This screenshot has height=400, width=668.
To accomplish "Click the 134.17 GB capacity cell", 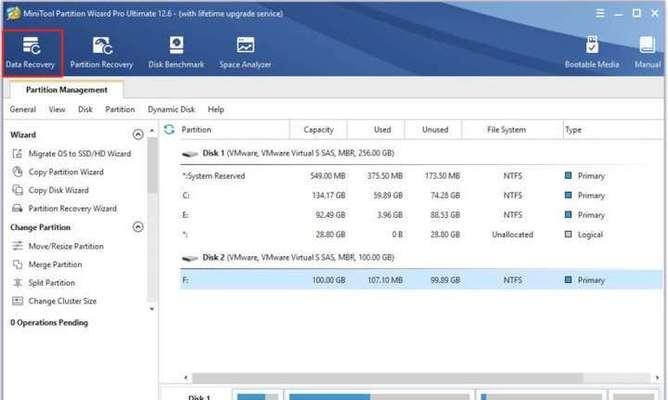I will click(x=328, y=196).
